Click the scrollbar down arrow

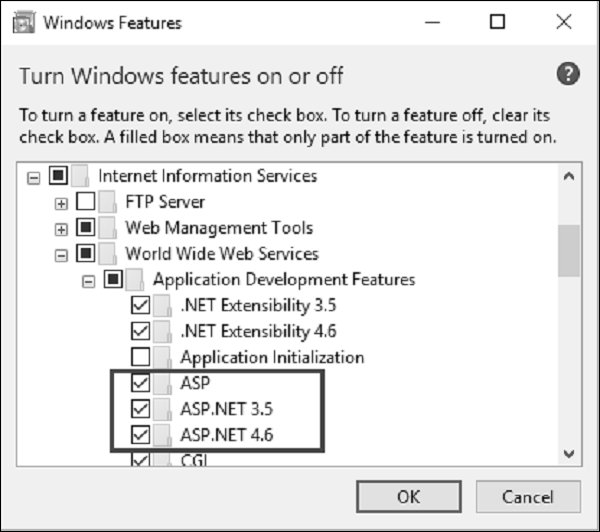(x=570, y=454)
